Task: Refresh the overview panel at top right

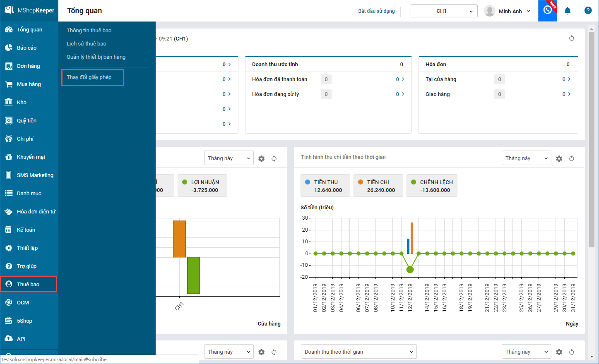Action: click(571, 38)
